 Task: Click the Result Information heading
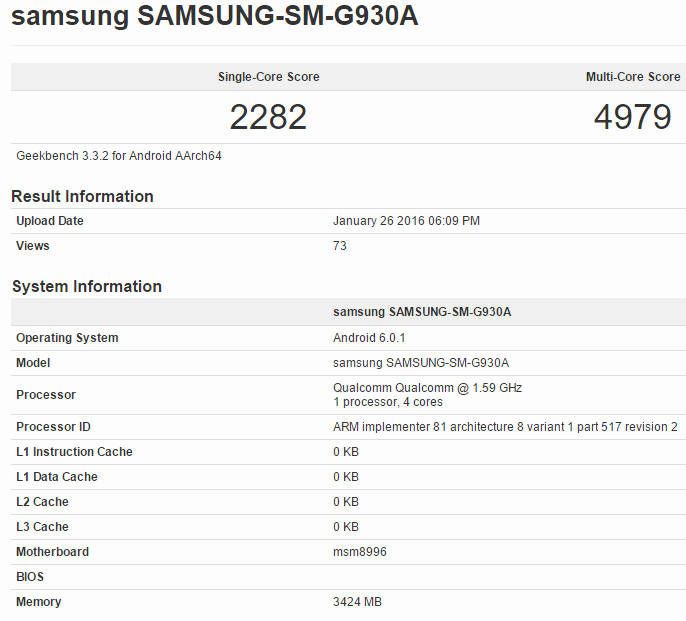pos(82,196)
